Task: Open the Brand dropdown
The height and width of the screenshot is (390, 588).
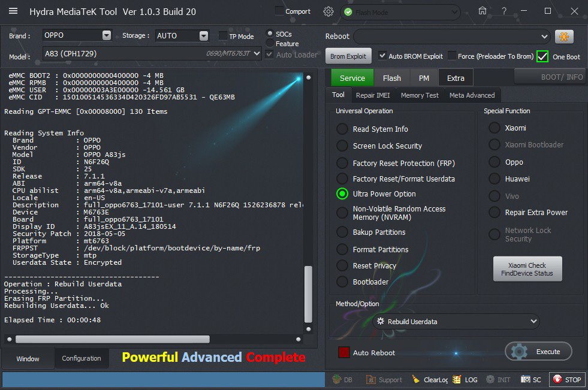Action: [x=107, y=35]
